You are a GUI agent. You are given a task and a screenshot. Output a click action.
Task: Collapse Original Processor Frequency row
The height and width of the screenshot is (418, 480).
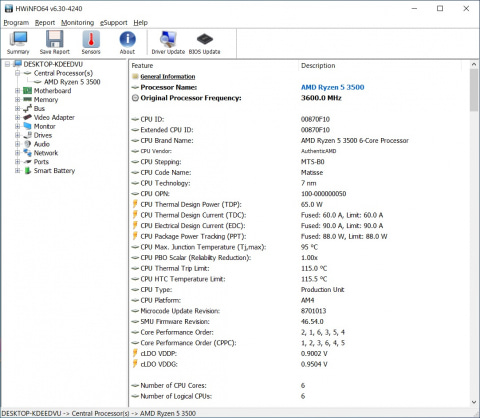tap(135, 98)
